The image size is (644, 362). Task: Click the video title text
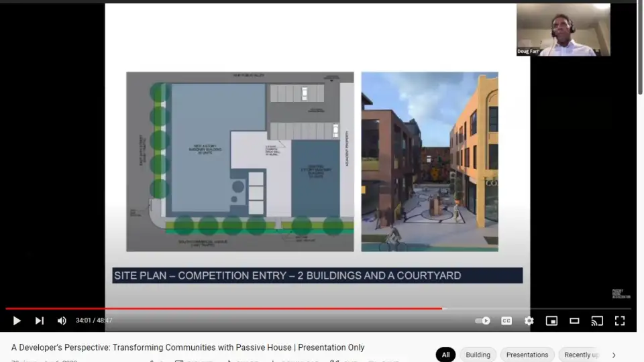(x=188, y=347)
